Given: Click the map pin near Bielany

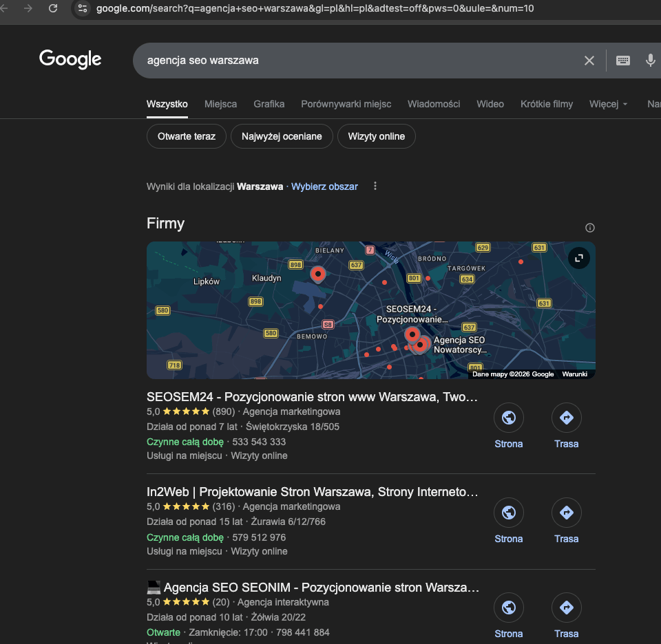Looking at the screenshot, I should 318,275.
